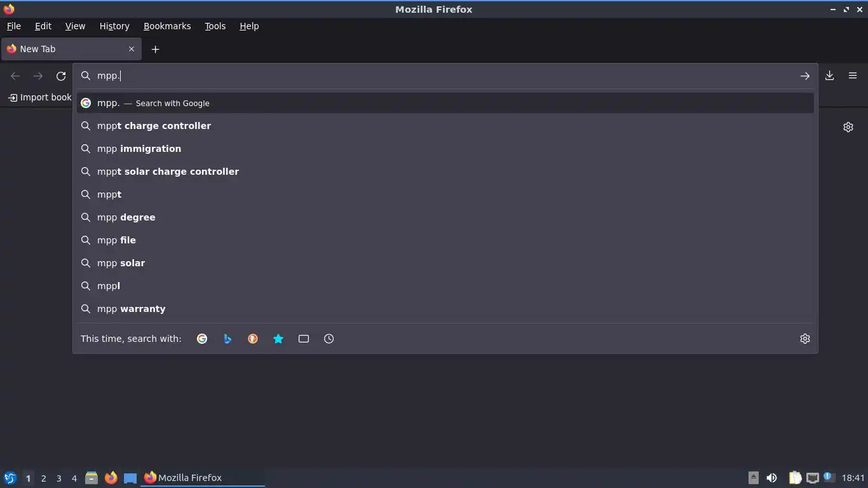Choose suggestion "mppt solar charge controller"
Image resolution: width=868 pixels, height=488 pixels.
(445, 172)
